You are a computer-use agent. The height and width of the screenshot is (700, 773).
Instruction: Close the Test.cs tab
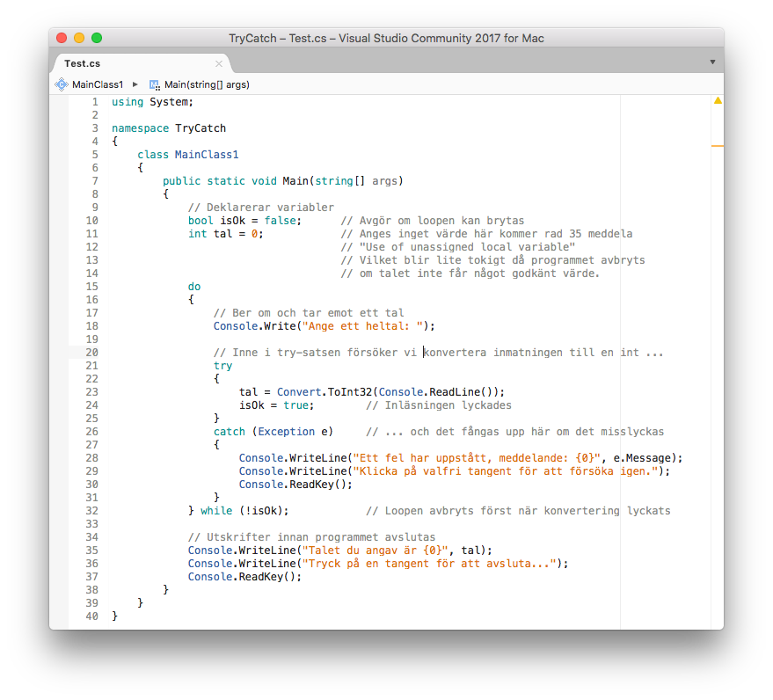(219, 63)
